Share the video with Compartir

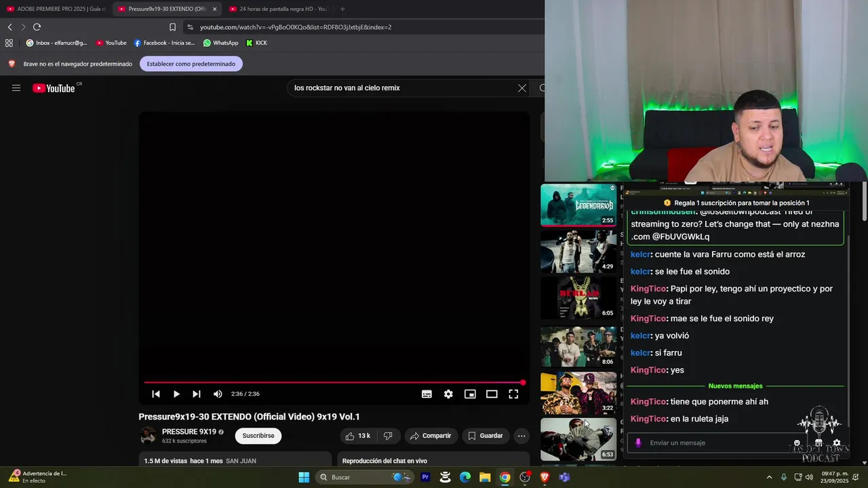[x=431, y=436]
